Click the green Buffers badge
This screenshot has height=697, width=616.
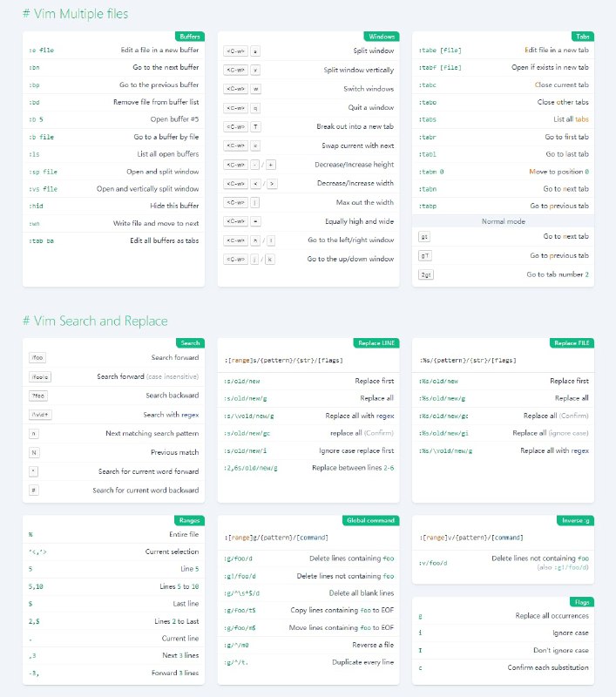tap(189, 37)
